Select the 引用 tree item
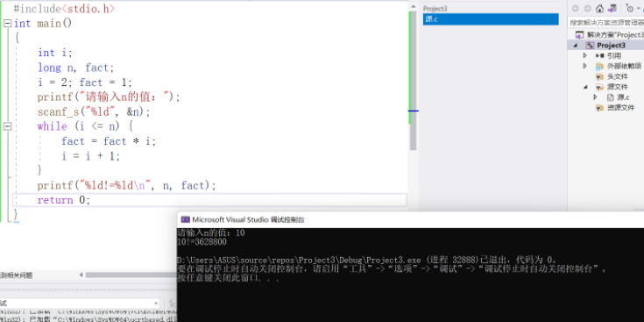This screenshot has height=322, width=644. pyautogui.click(x=613, y=55)
